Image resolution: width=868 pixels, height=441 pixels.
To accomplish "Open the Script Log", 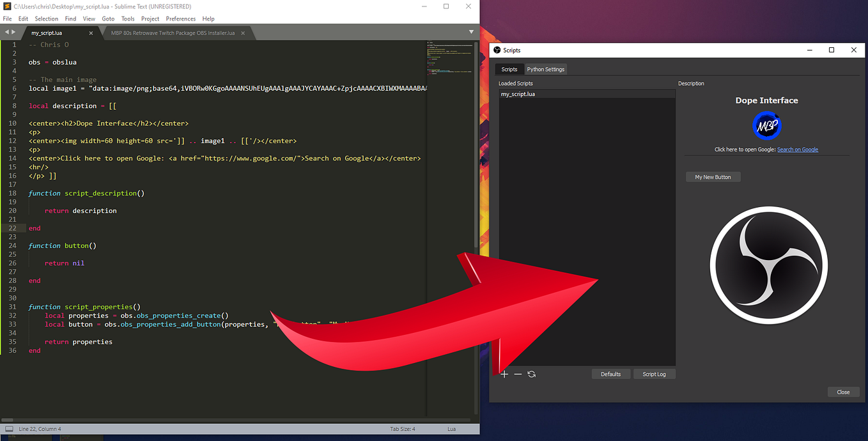I will [x=654, y=374].
